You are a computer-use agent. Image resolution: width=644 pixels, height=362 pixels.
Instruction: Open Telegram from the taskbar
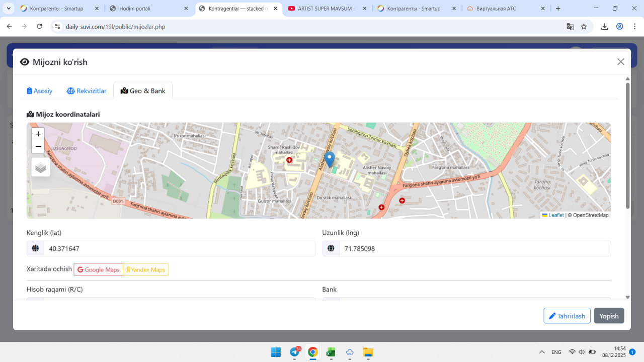click(x=295, y=352)
